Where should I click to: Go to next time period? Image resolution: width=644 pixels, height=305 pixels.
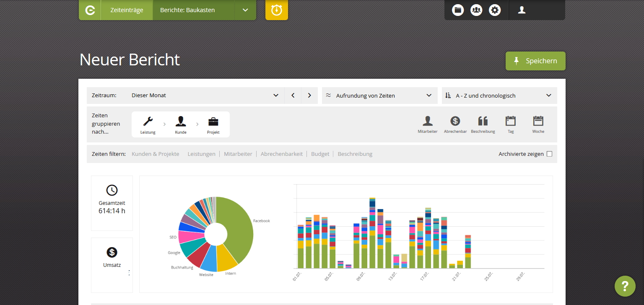(309, 96)
